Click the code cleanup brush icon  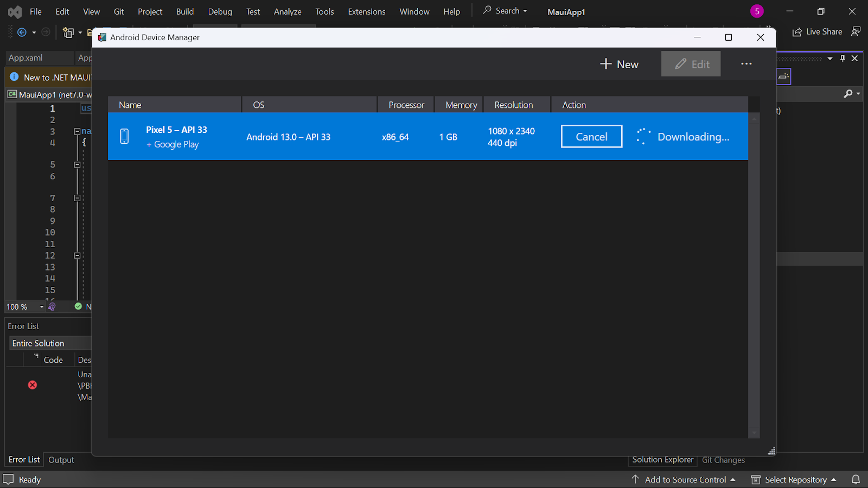coord(52,307)
